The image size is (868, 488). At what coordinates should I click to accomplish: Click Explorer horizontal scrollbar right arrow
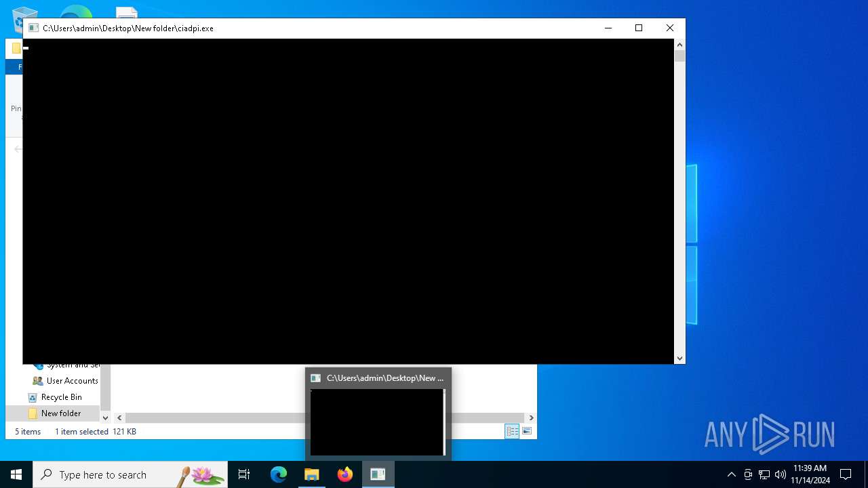point(531,418)
